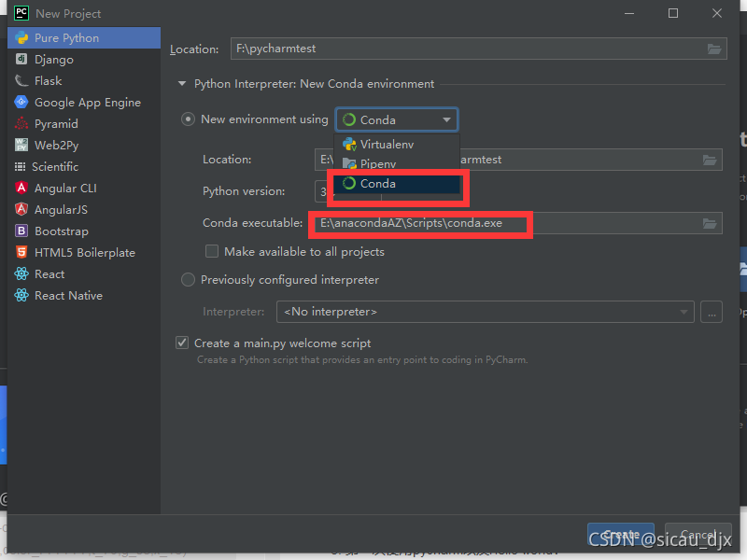Click the Conda executable path field
The height and width of the screenshot is (560, 747).
[517, 223]
